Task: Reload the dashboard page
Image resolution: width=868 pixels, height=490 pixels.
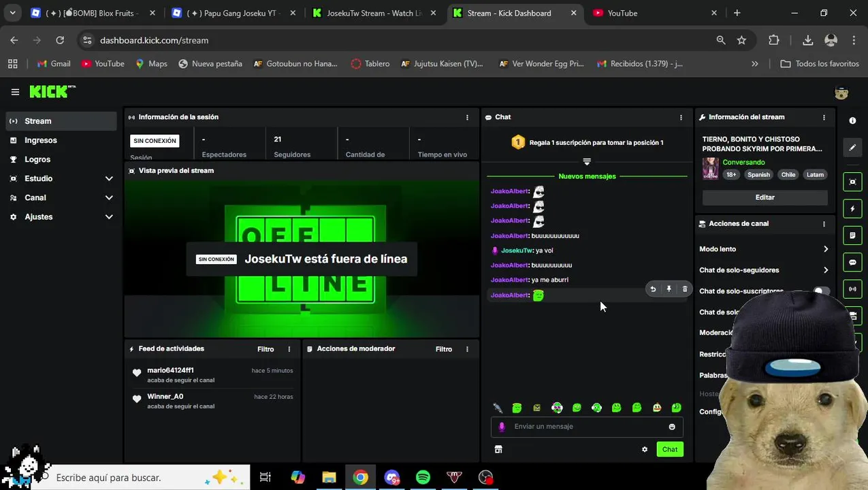Action: point(60,40)
